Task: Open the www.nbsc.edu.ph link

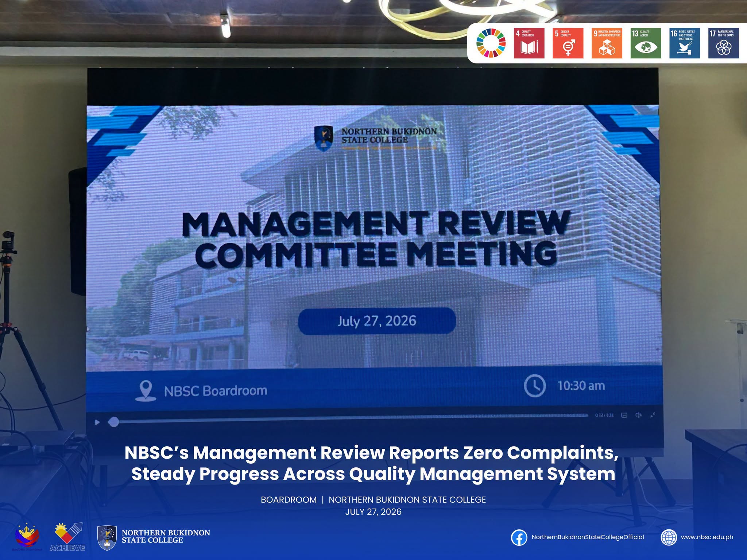Action: point(707,537)
